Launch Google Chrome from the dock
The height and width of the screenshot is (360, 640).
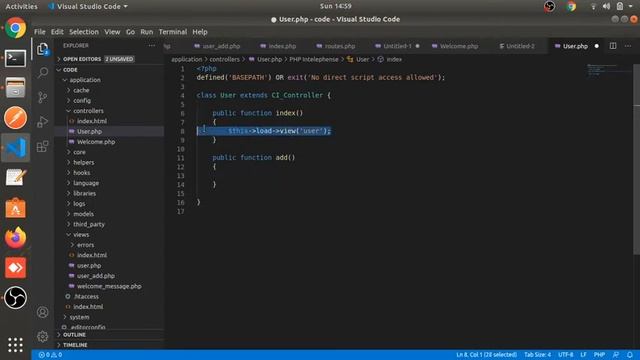16,28
